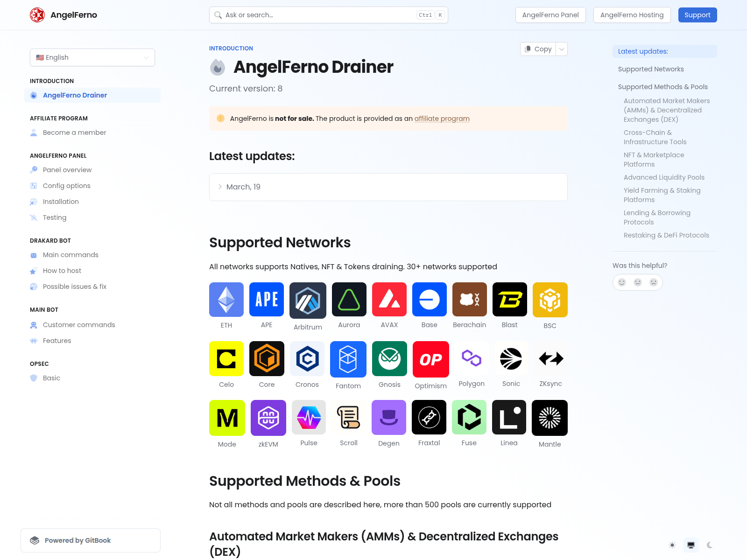Image resolution: width=747 pixels, height=560 pixels.
Task: Click the Core network icon
Action: (267, 358)
